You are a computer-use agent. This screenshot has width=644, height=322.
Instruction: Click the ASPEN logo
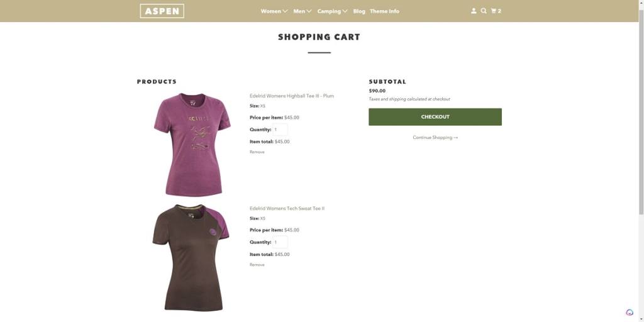(162, 11)
